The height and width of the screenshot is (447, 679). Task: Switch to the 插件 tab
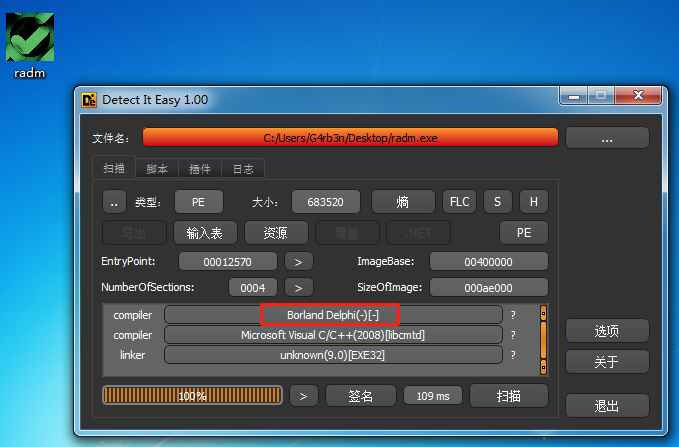(x=200, y=168)
